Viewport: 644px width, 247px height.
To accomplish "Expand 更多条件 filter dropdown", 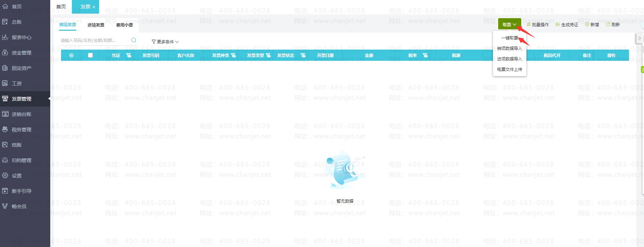I will [165, 42].
